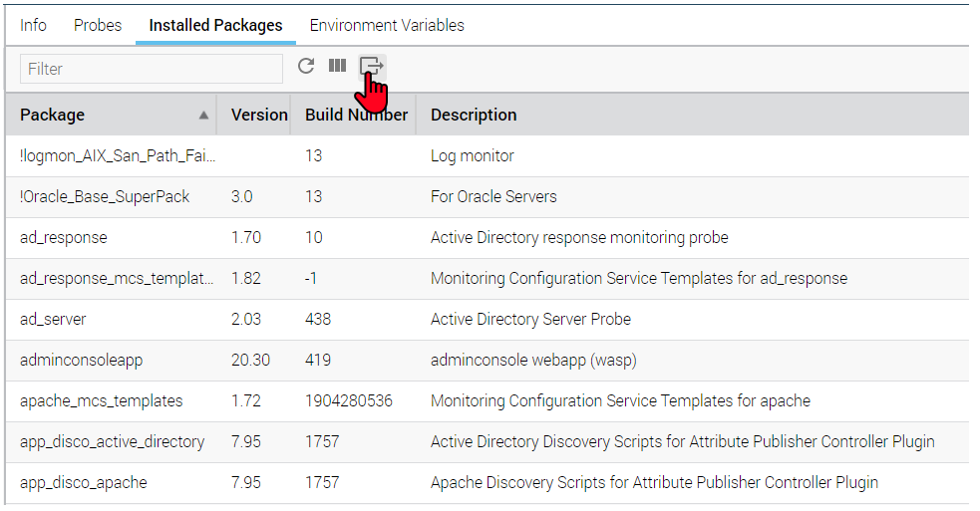The width and height of the screenshot is (980, 511).
Task: Choose the app_disco_active_directory row
Action: coord(112,442)
